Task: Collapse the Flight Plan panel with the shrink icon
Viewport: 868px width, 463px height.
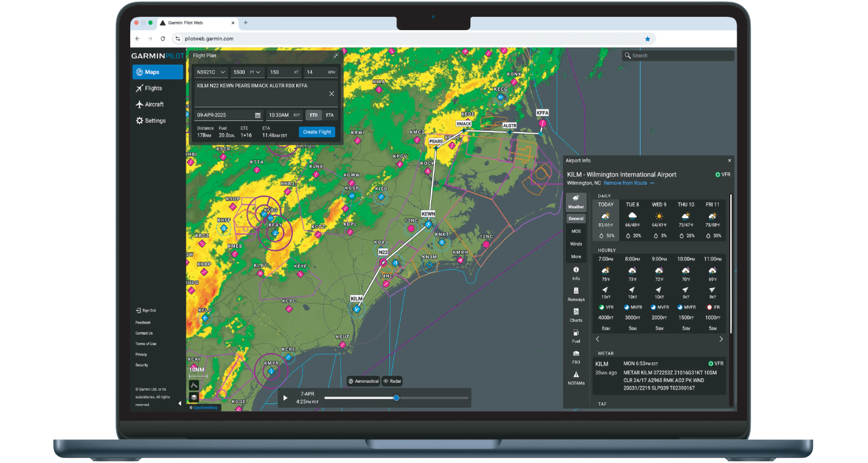Action: 336,56
